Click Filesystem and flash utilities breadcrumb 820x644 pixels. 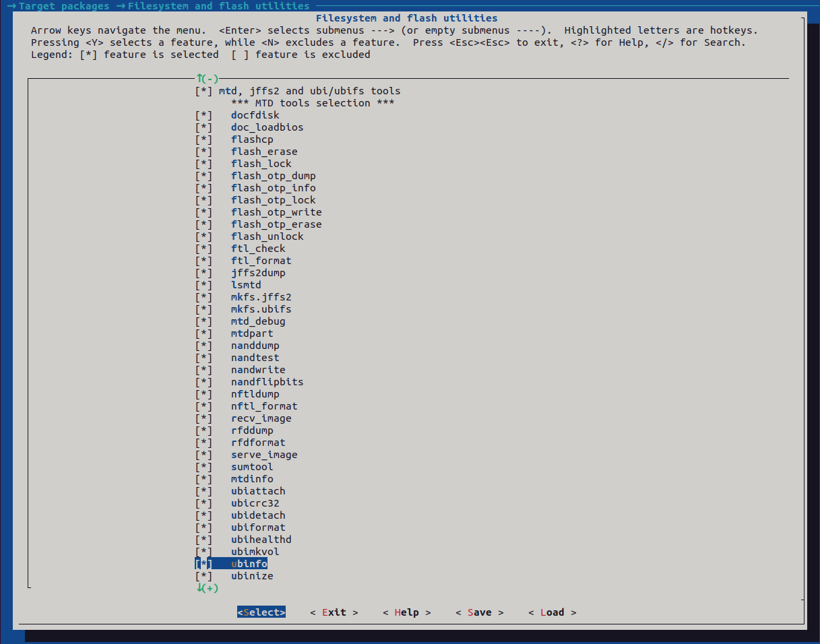219,6
